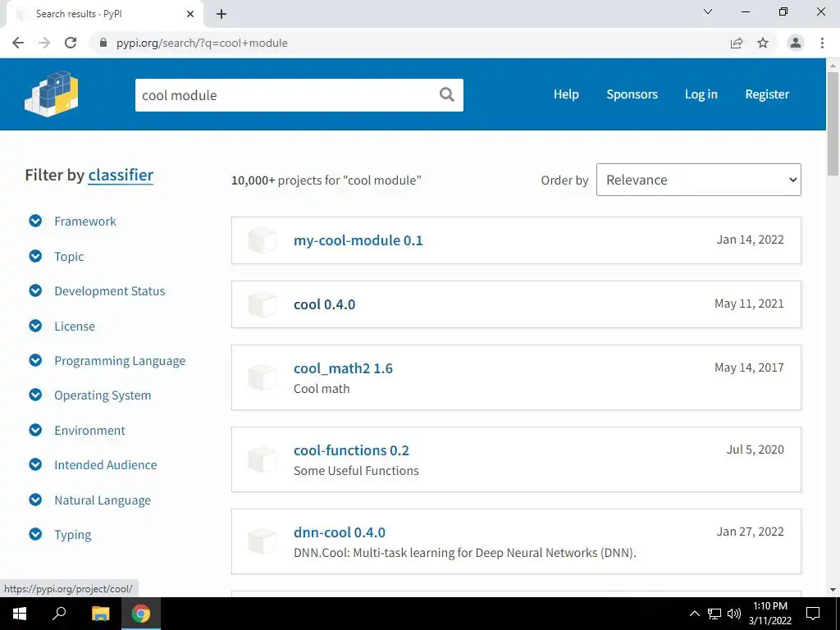The width and height of the screenshot is (840, 630).
Task: Open the notification center icon
Action: pyautogui.click(x=813, y=614)
